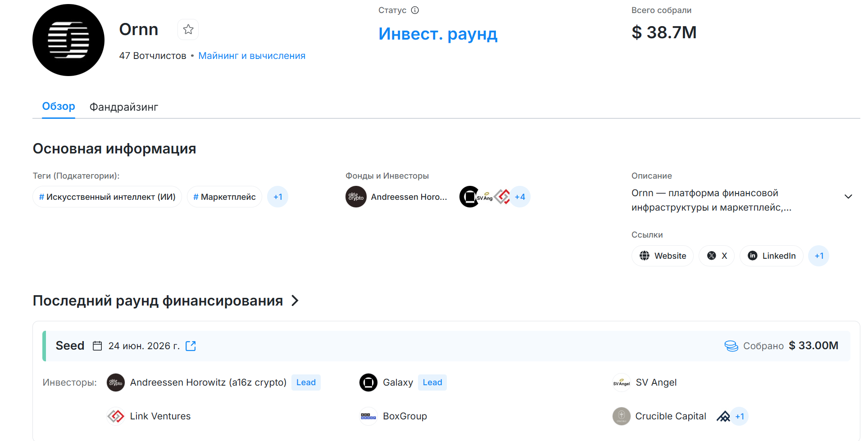Viewport: 868px width, 441px height.
Task: Click the 24 июн. 2026 г. date
Action: tap(144, 346)
